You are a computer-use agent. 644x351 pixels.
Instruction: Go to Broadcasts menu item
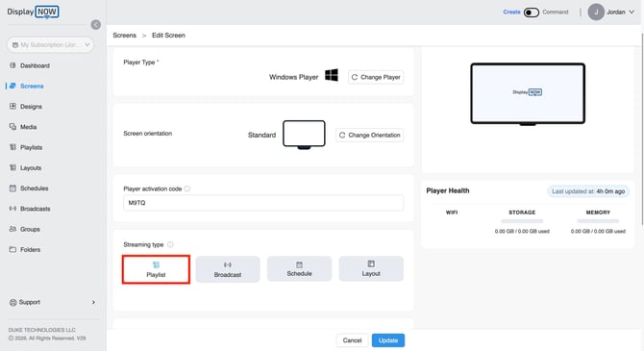coord(36,209)
